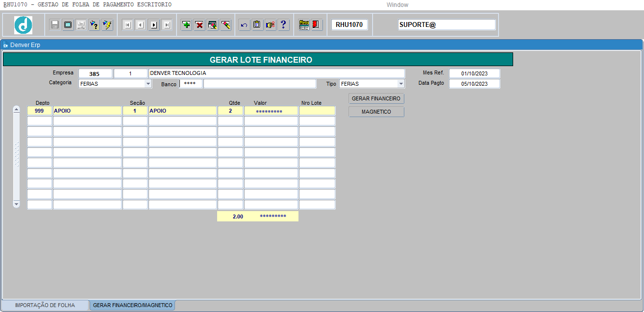The width and height of the screenshot is (644, 312).
Task: Go to the first record
Action: (x=127, y=25)
